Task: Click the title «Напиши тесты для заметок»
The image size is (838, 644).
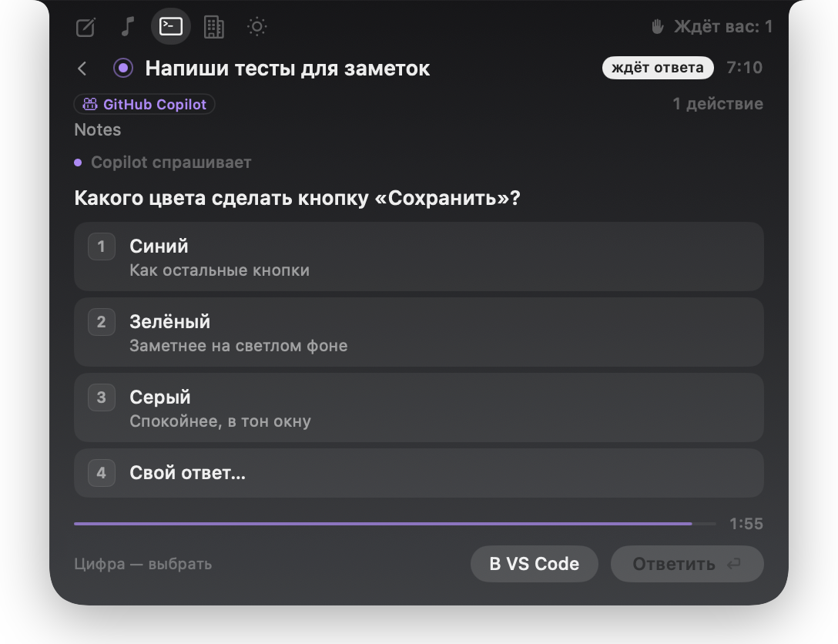Action: (x=287, y=69)
